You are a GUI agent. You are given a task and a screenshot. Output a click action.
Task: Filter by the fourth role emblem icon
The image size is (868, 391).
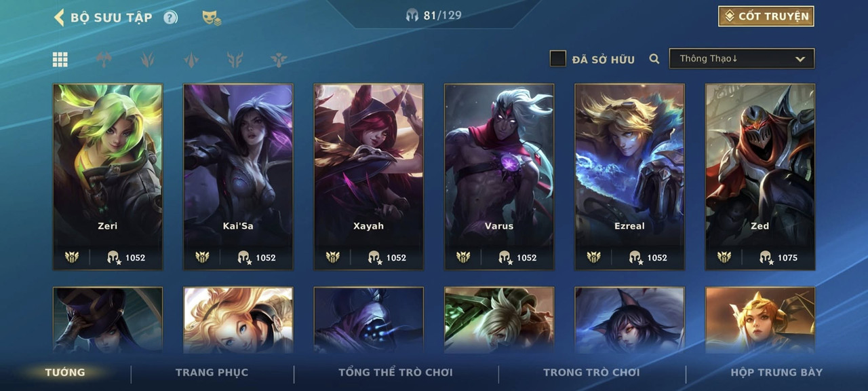pos(235,60)
